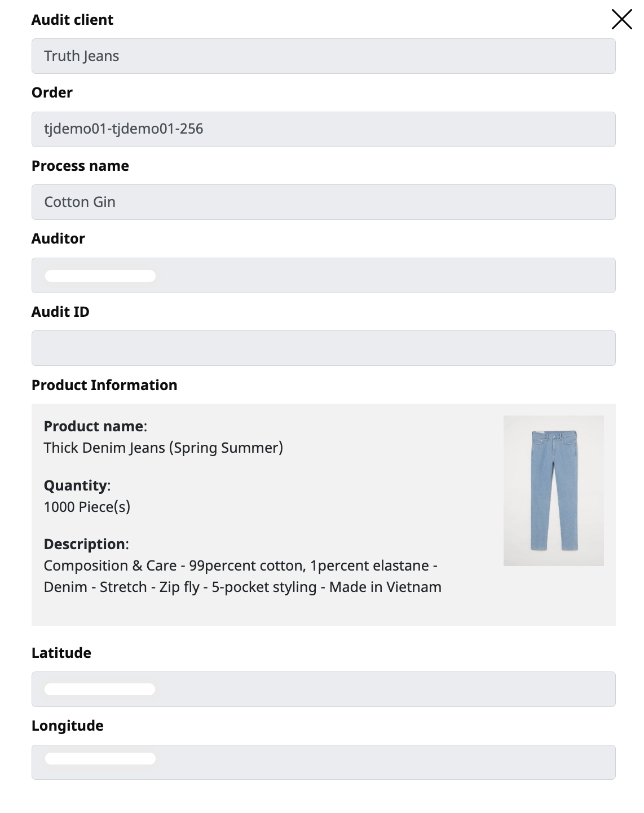The width and height of the screenshot is (644, 813).
Task: Close the audit details dialog
Action: (x=621, y=20)
